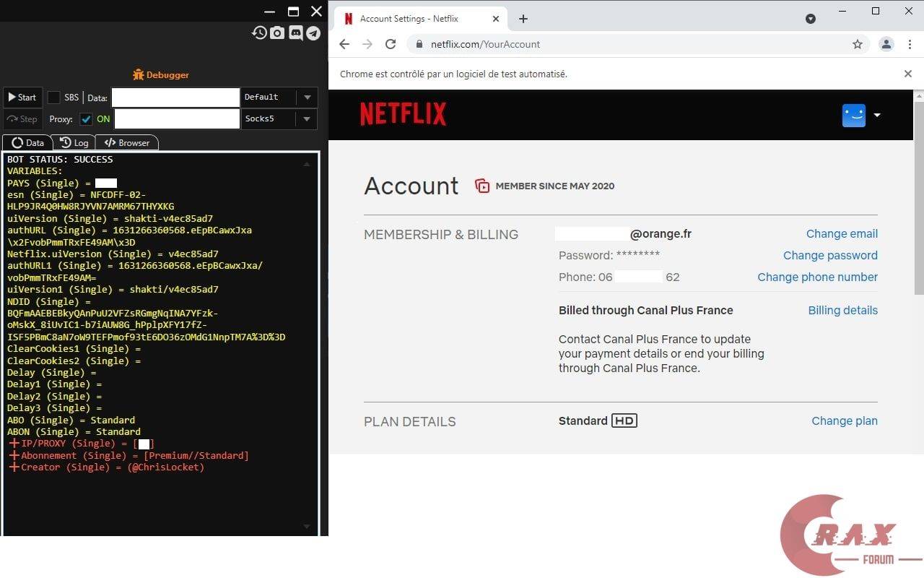Reload the Netflix page
The image size is (924, 578).
[391, 44]
